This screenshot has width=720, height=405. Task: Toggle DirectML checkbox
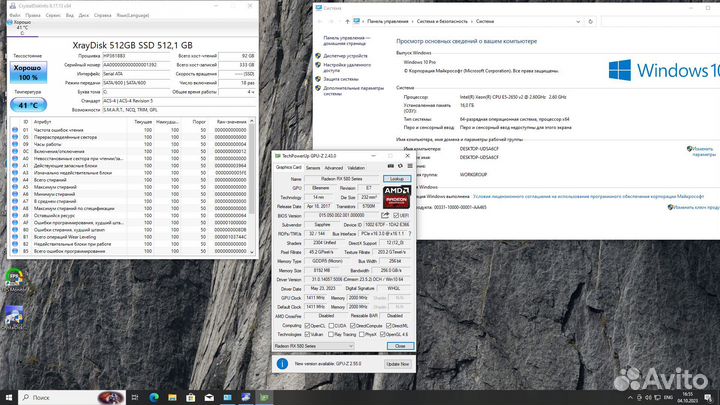pos(388,326)
